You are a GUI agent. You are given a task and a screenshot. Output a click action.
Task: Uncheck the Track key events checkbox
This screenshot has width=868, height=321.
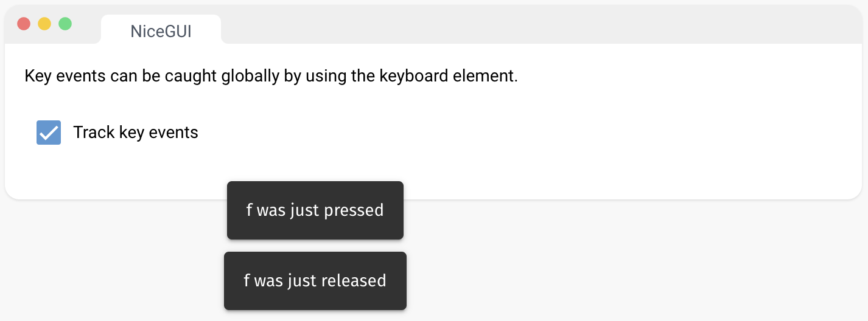point(49,133)
